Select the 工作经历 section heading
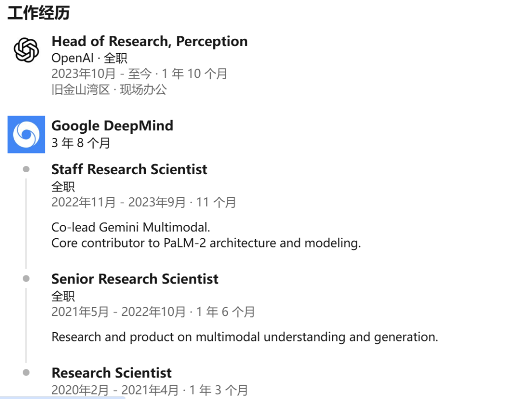Viewport: 532px width, 399px height. [x=39, y=13]
